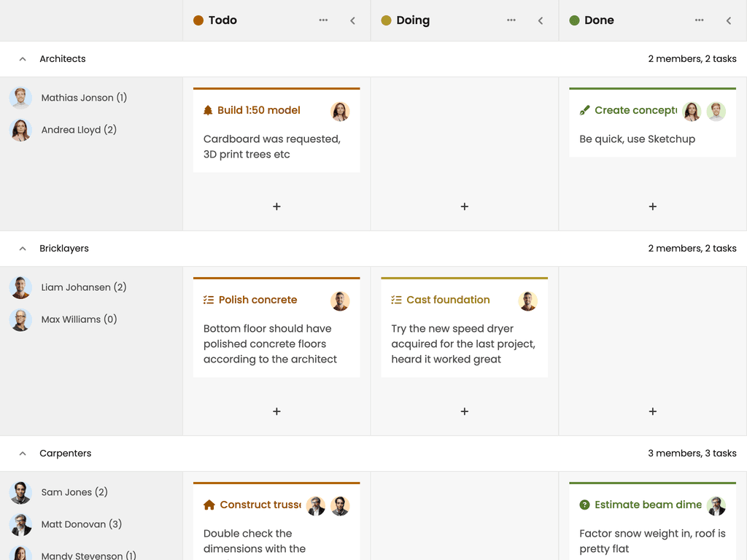Open the Done column three-dot menu
Image resolution: width=747 pixels, height=560 pixels.
click(x=700, y=20)
